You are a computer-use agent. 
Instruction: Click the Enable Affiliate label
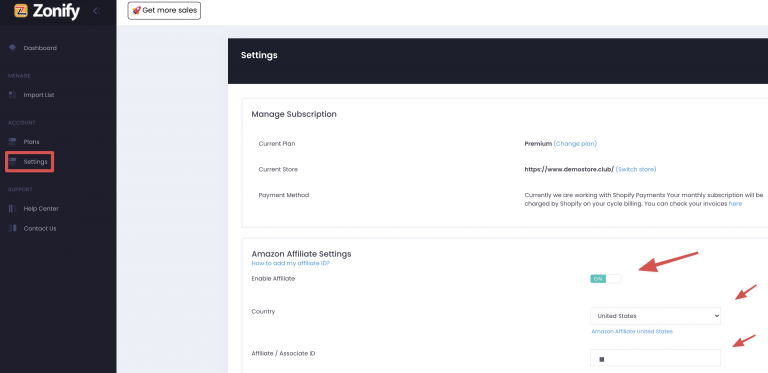[273, 279]
